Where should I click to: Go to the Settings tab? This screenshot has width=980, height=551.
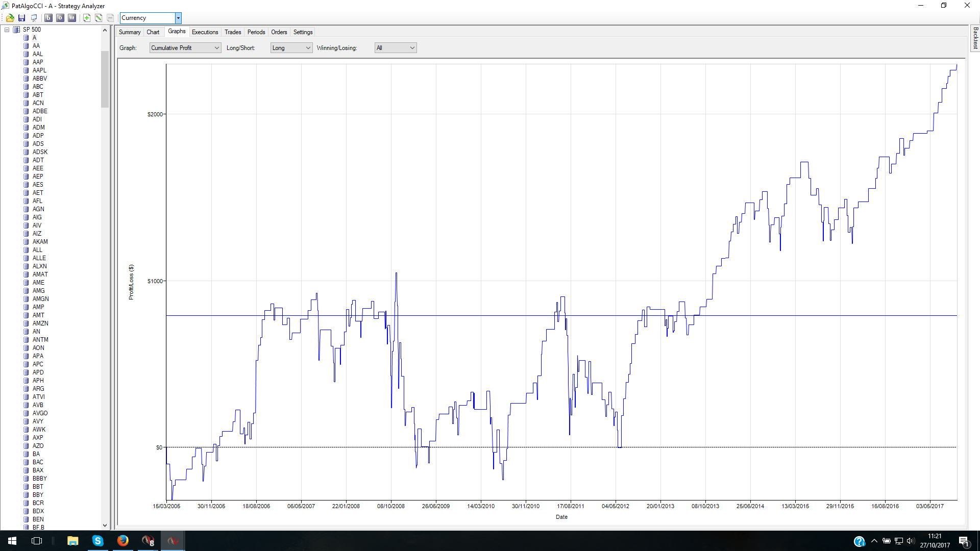point(303,32)
